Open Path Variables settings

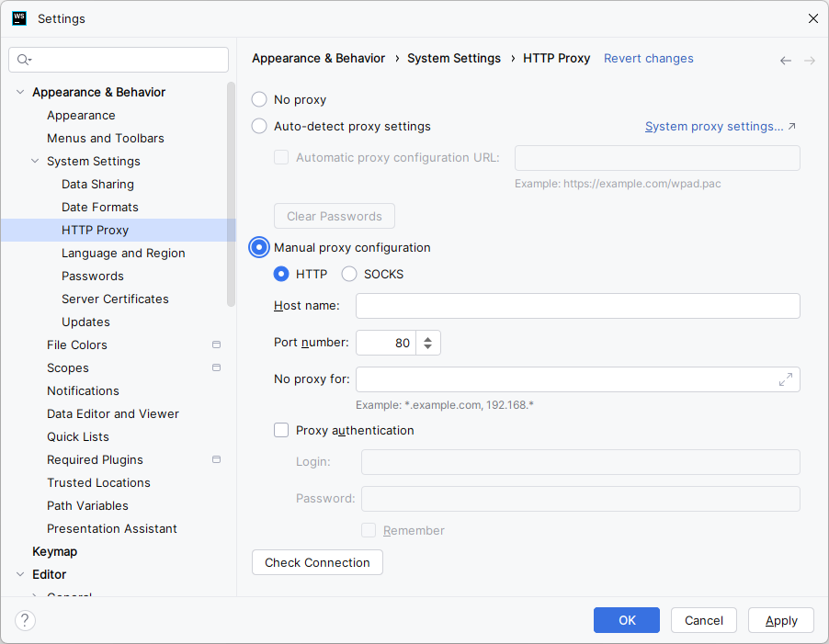(x=87, y=505)
